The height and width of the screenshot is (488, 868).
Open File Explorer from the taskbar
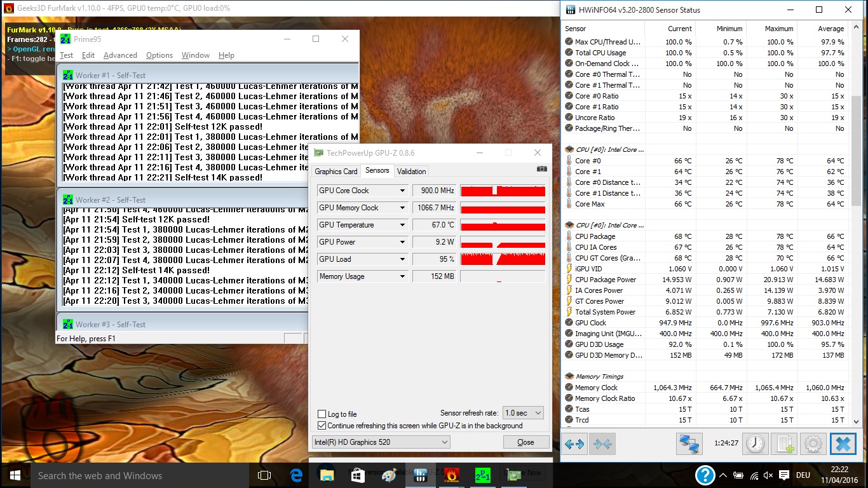[327, 475]
